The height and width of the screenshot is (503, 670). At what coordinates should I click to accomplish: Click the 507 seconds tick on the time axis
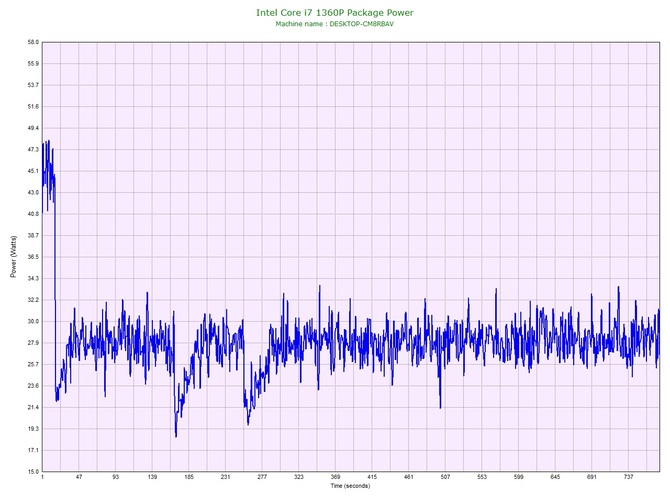coord(445,478)
